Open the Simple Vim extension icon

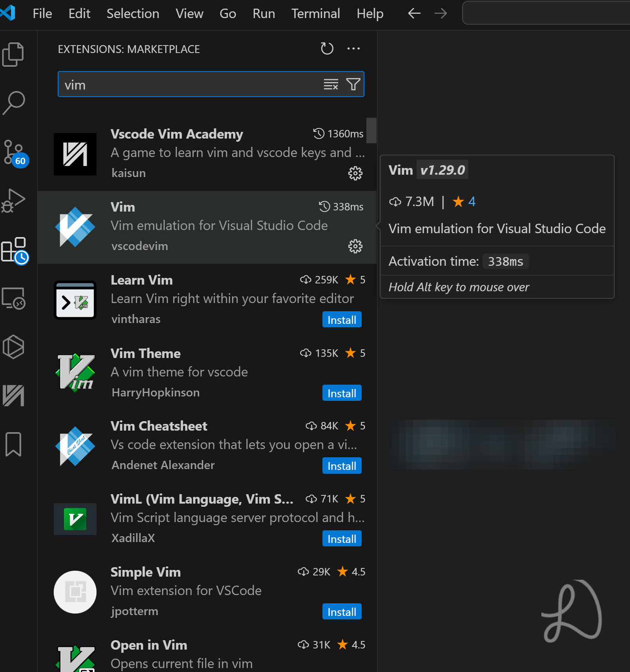tap(75, 592)
